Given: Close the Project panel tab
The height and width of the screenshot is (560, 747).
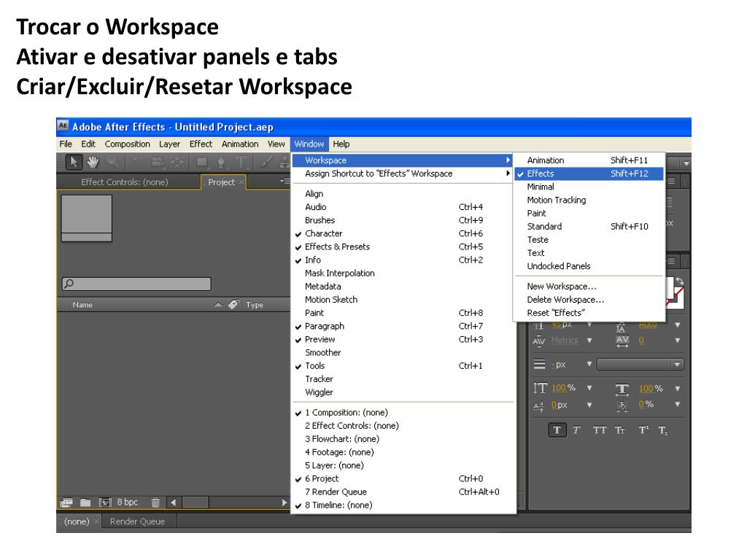Looking at the screenshot, I should point(241,182).
